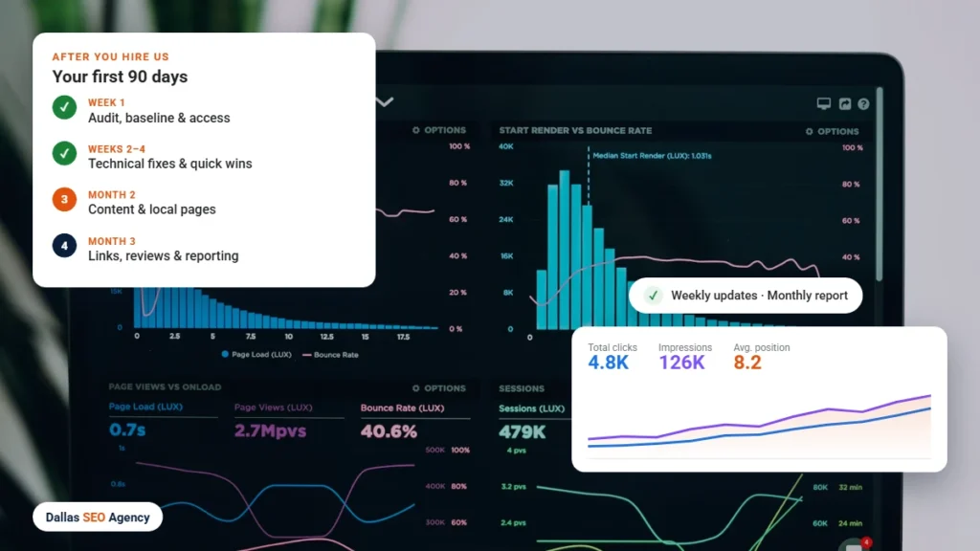Select the Page Views (LUX) metric tab

coord(273,408)
